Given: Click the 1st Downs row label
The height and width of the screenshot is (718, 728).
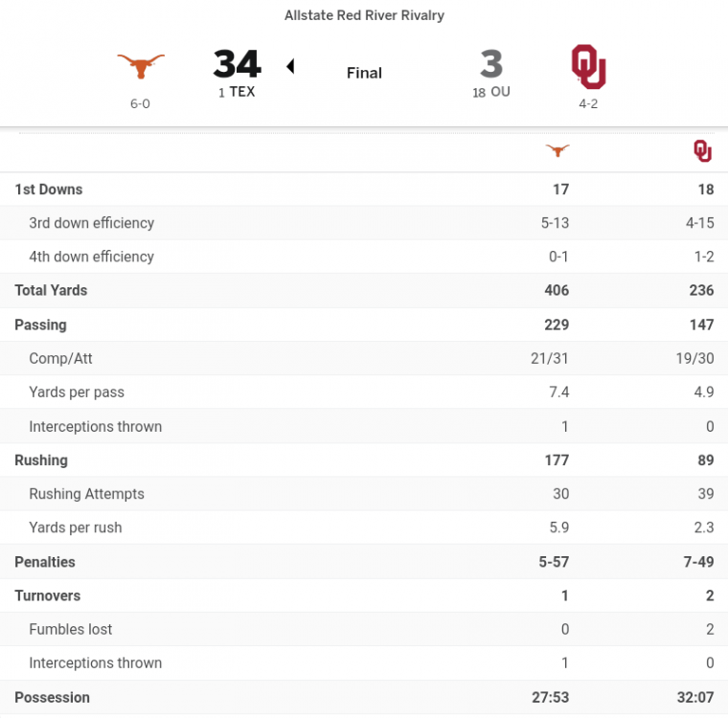Looking at the screenshot, I should pos(49,190).
